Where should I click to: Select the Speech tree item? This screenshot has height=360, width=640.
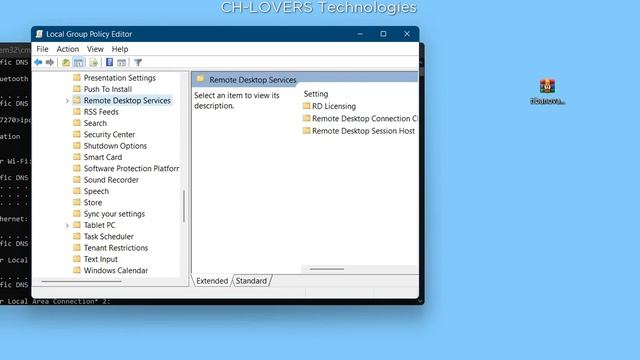coord(96,191)
